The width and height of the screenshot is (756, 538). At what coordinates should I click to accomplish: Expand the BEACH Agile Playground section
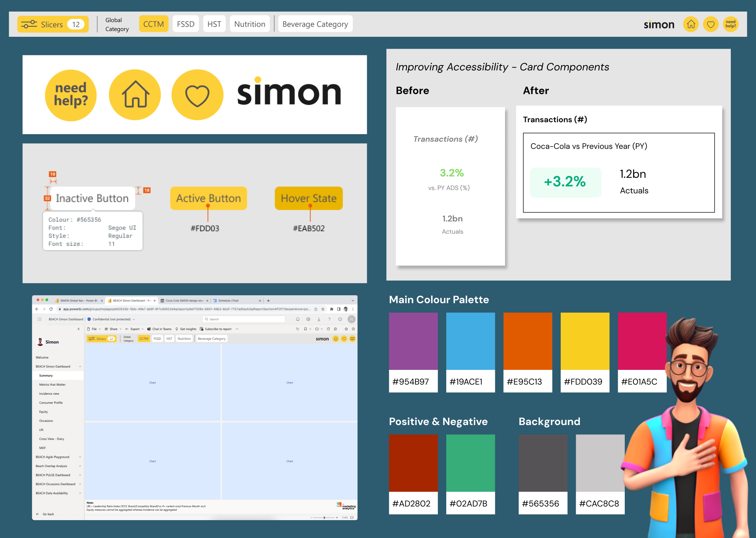tap(52, 457)
